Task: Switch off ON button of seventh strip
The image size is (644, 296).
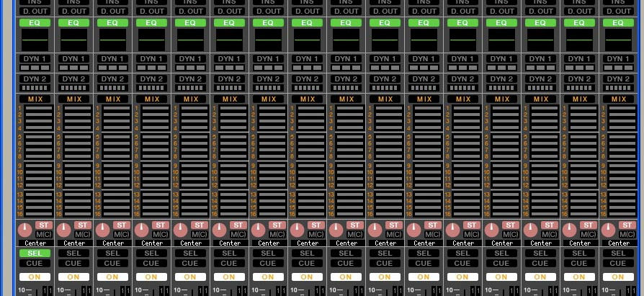Action: 268,277
